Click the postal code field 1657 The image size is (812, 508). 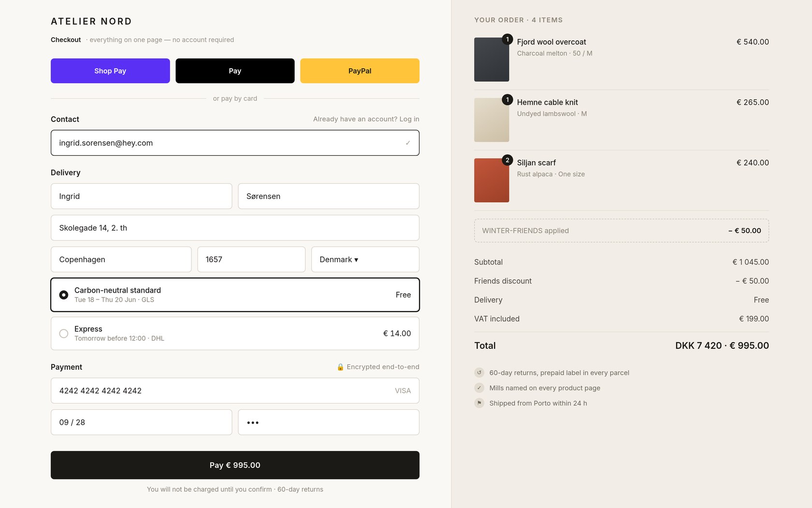[x=251, y=259]
